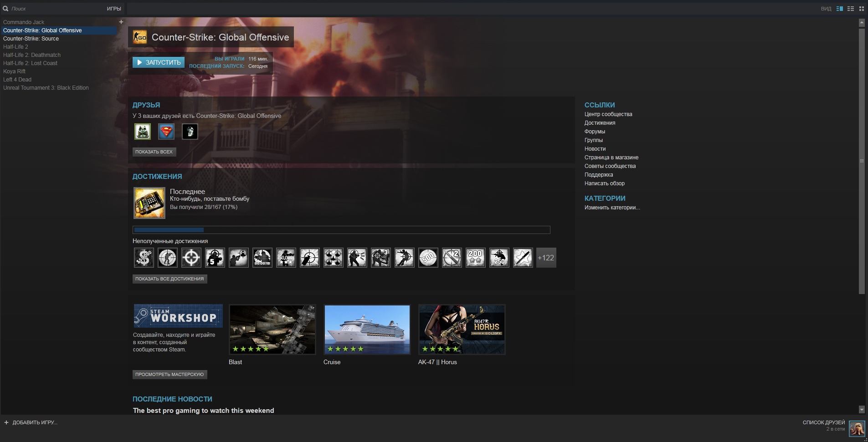868x442 pixels.
Task: Click the plus icon for ДОБАВИТЬ ИГРУ
Action: [x=6, y=422]
